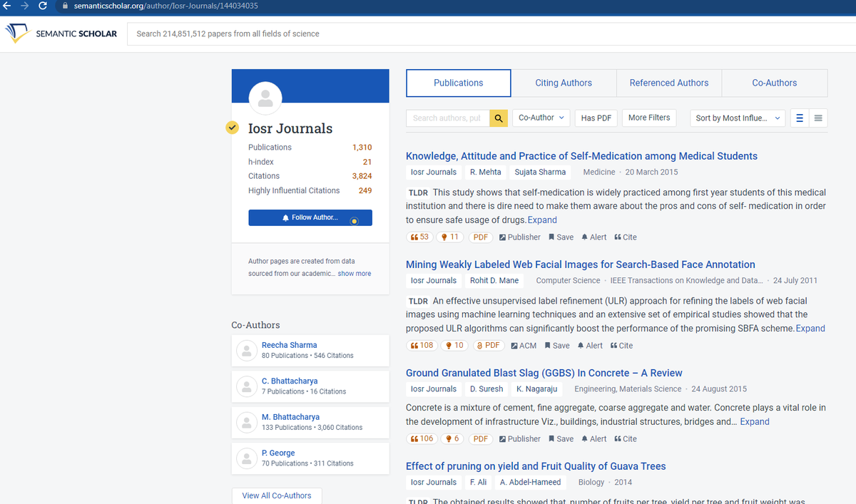Image resolution: width=856 pixels, height=504 pixels.
Task: Click the 10 influential citations badge
Action: click(x=454, y=345)
